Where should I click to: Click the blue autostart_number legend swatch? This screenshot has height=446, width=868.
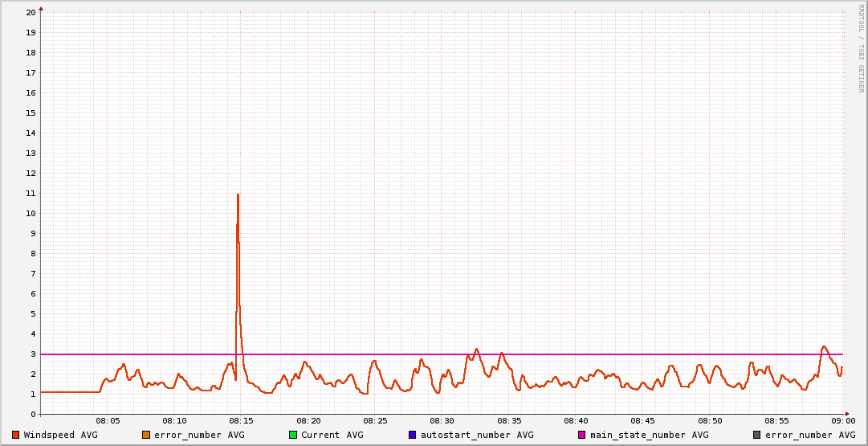pos(413,435)
